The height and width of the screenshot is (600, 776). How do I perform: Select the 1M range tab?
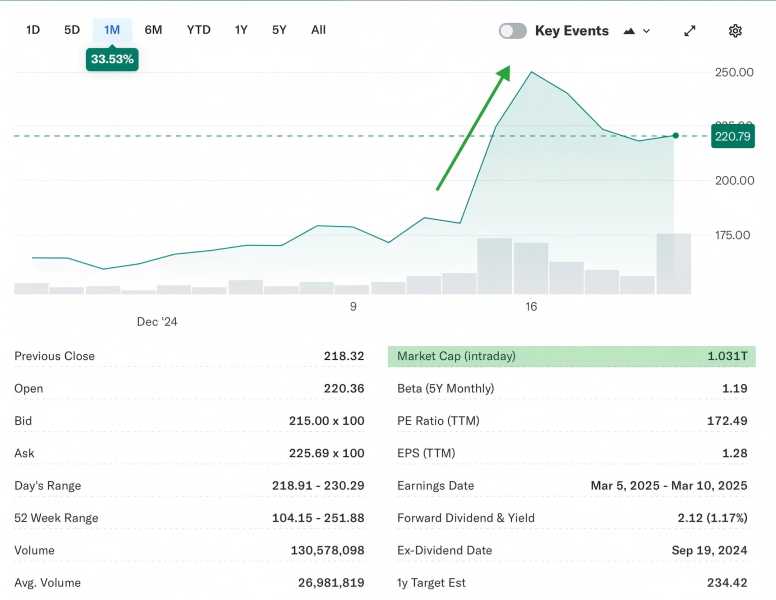112,30
